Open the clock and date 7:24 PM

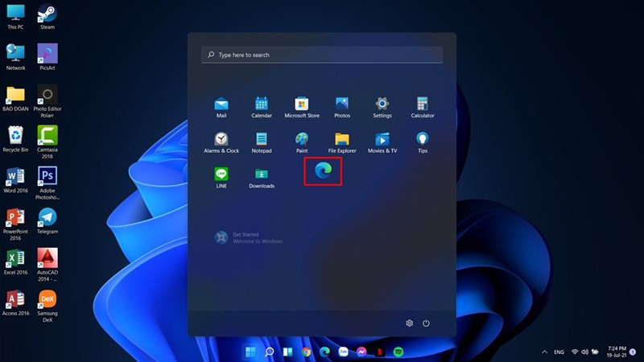click(x=617, y=352)
